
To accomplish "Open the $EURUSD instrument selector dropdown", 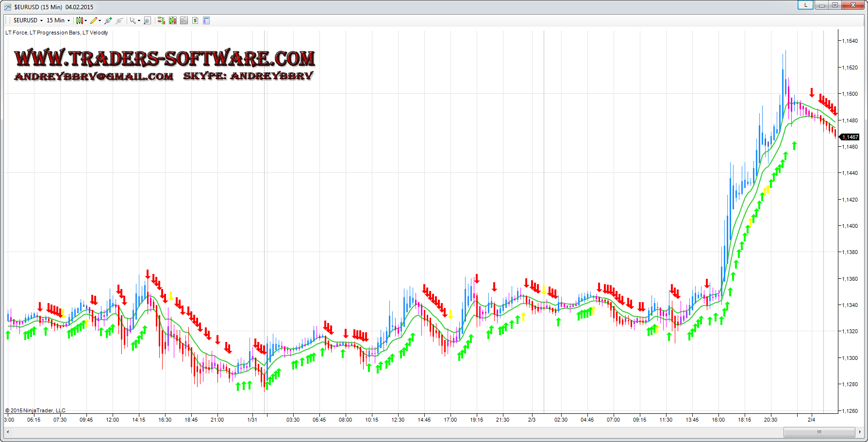I will click(x=28, y=20).
